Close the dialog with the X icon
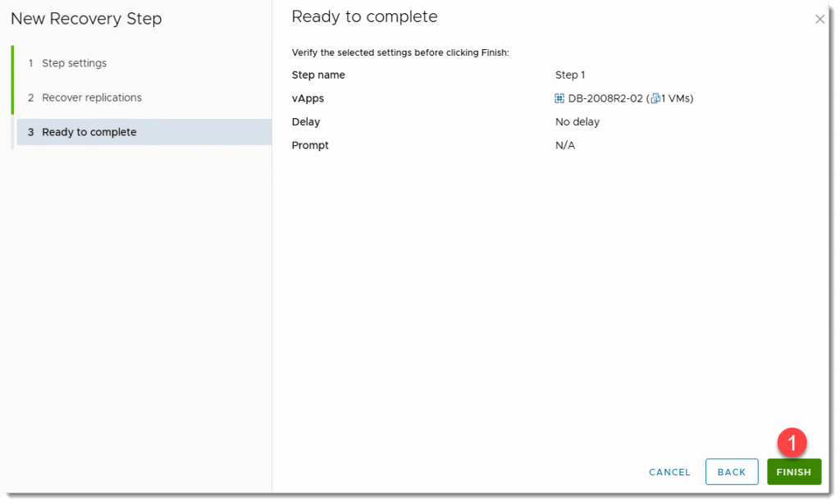The image size is (840, 504). coord(819,20)
